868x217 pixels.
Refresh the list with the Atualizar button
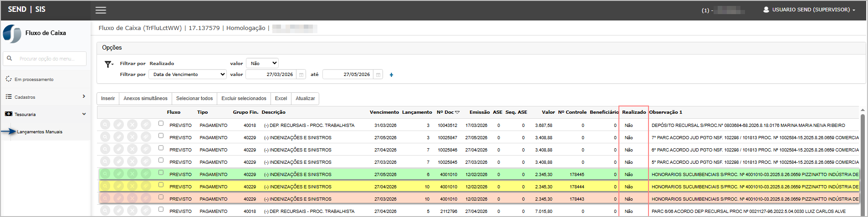[x=305, y=99]
